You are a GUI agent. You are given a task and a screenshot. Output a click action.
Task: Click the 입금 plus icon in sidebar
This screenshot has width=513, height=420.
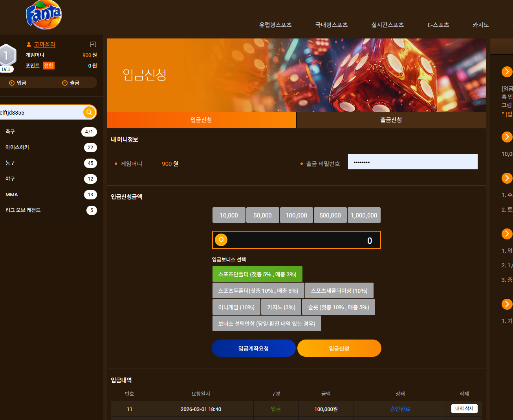coord(12,83)
